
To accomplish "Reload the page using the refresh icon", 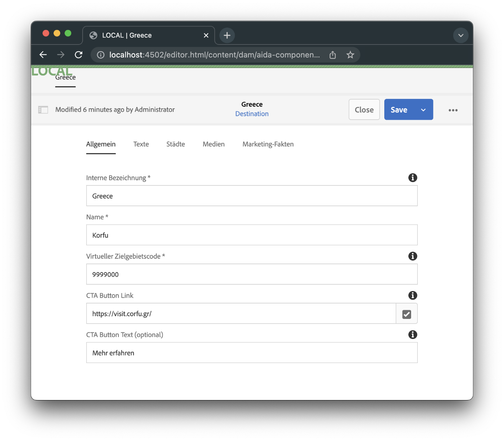I will (x=78, y=55).
